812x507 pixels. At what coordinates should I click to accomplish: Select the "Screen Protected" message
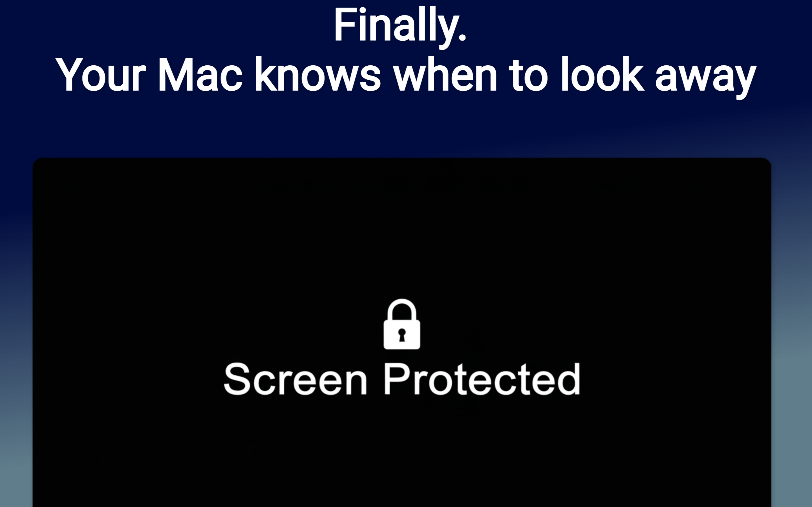pos(402,379)
